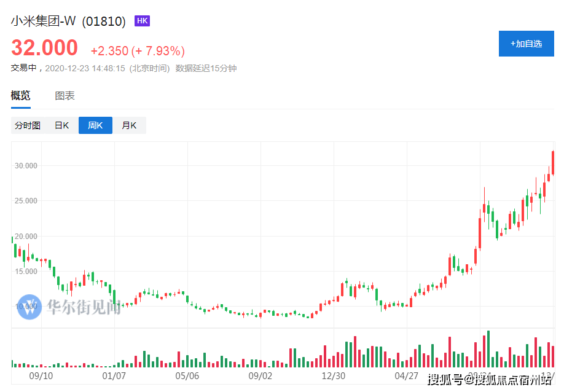The image size is (564, 392).
Task: Add stock with +加自选 button
Action: (x=526, y=44)
